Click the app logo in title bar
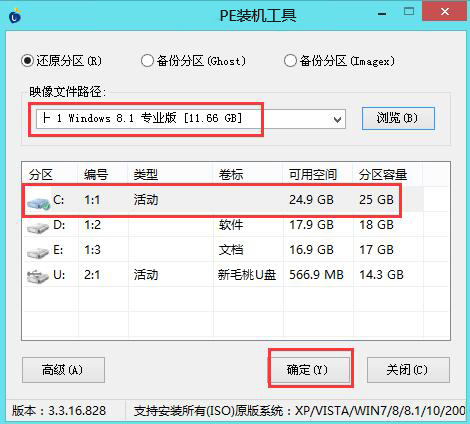The image size is (470, 424). [15, 15]
